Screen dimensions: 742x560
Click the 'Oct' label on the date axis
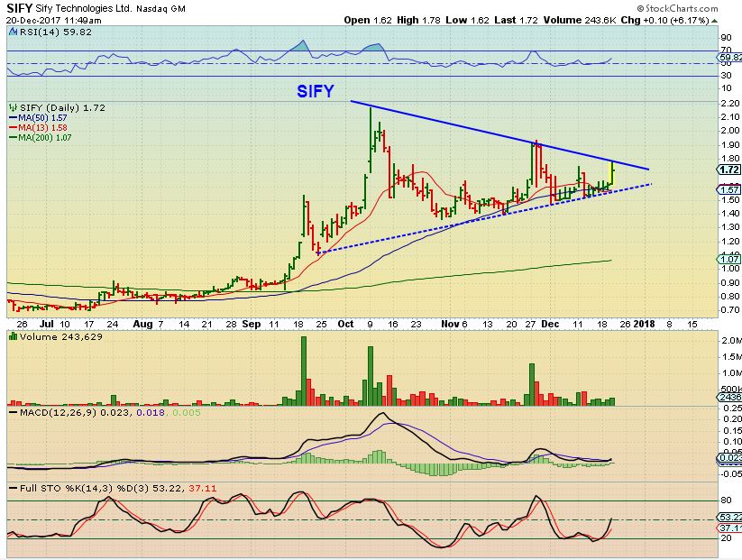(x=346, y=324)
